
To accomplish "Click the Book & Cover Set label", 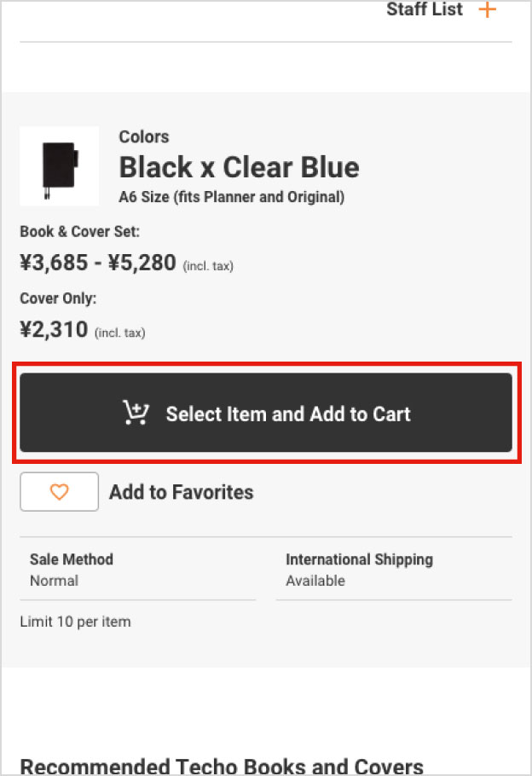I will [x=79, y=231].
